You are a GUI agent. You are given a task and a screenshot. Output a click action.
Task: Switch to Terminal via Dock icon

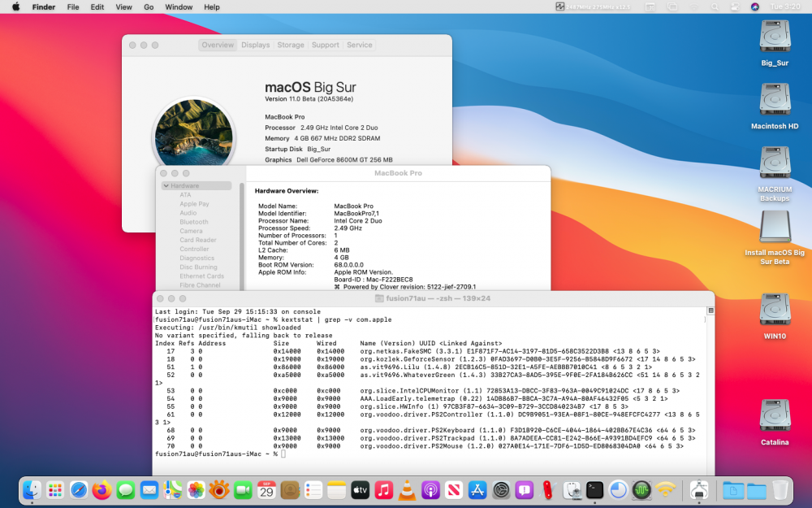pyautogui.click(x=595, y=490)
